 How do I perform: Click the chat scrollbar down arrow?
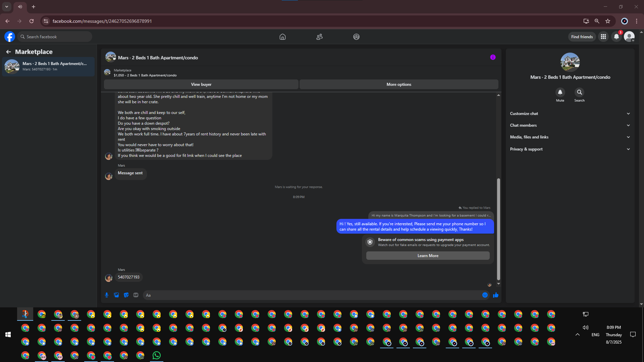point(498,284)
